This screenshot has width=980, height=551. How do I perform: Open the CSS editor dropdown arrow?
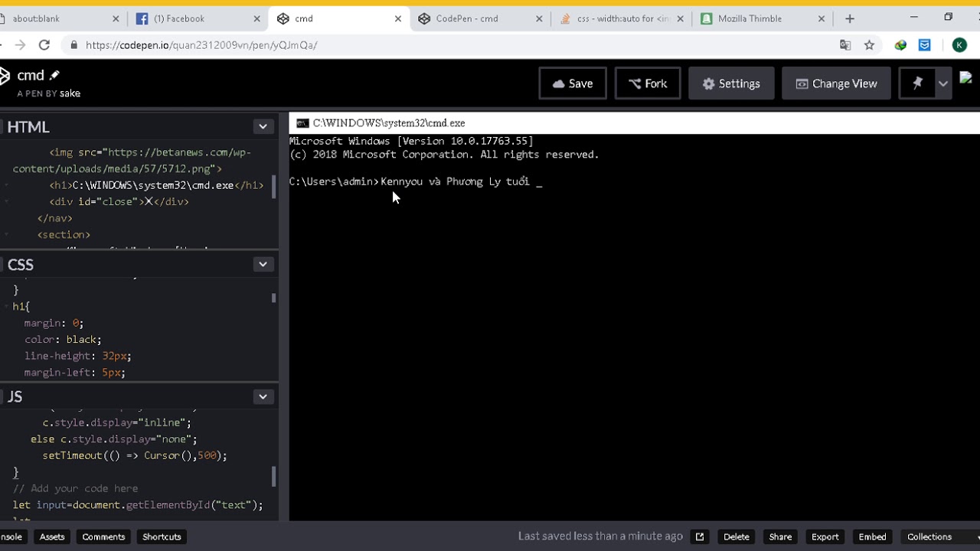point(263,264)
